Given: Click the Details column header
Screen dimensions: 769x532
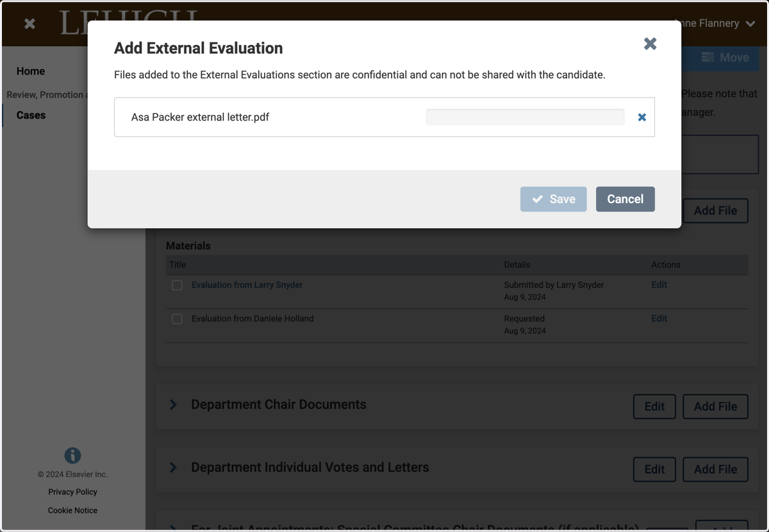Looking at the screenshot, I should 517,265.
